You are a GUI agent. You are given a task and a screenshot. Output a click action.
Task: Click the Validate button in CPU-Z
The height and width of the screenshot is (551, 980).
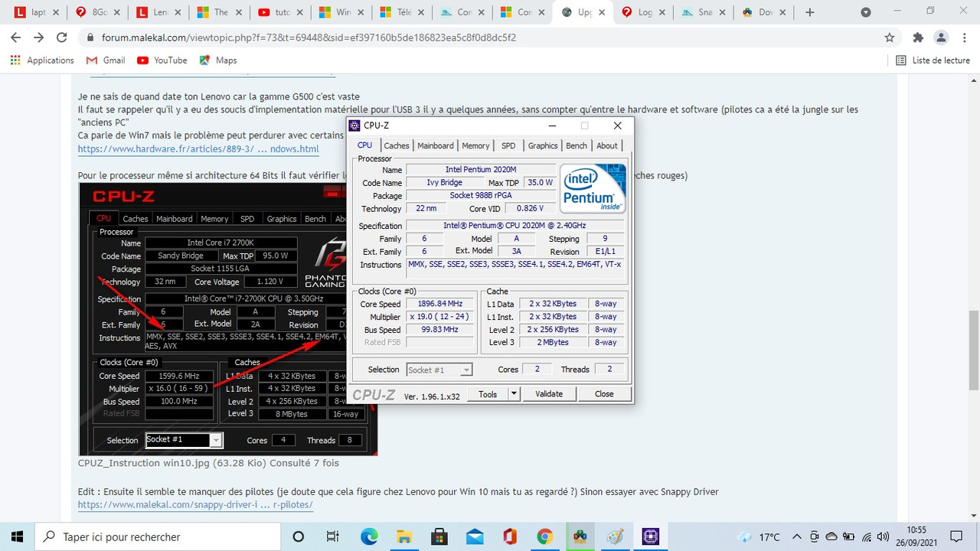(549, 394)
